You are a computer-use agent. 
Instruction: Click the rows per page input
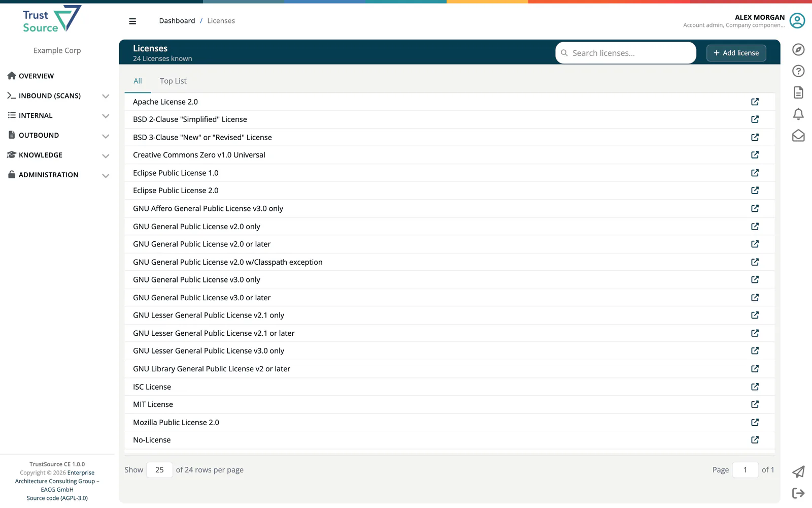159,470
